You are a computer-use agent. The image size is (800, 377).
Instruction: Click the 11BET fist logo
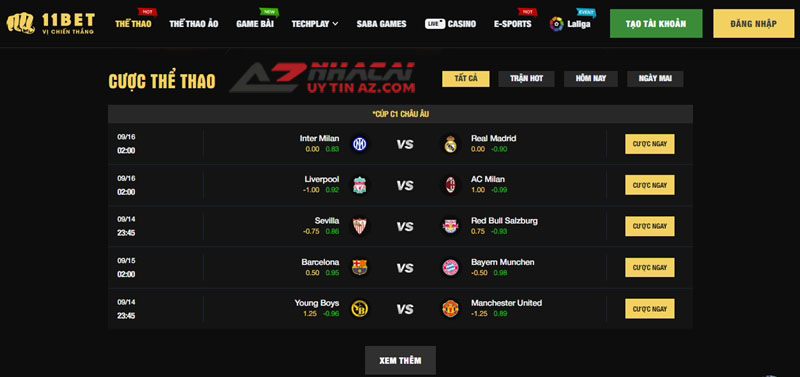20,23
